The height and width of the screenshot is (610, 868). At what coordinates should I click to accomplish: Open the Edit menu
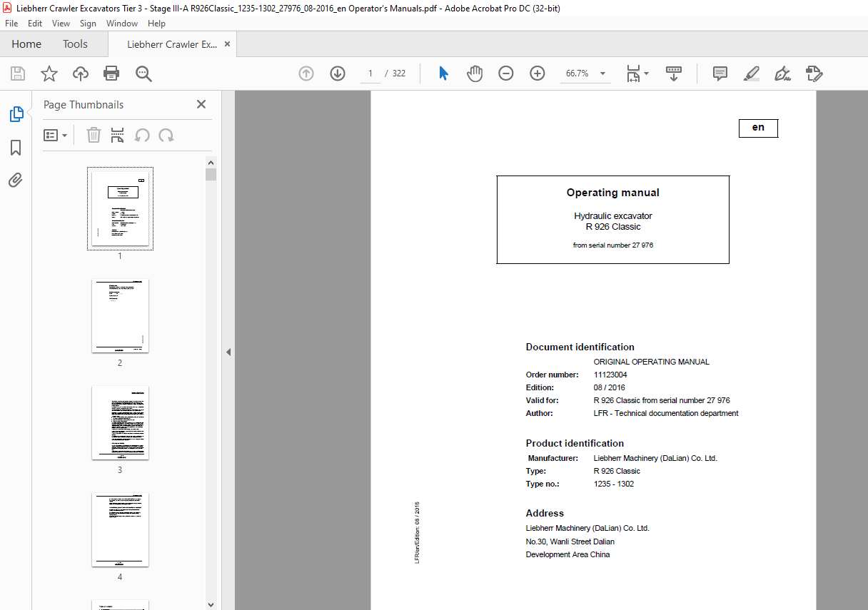35,24
